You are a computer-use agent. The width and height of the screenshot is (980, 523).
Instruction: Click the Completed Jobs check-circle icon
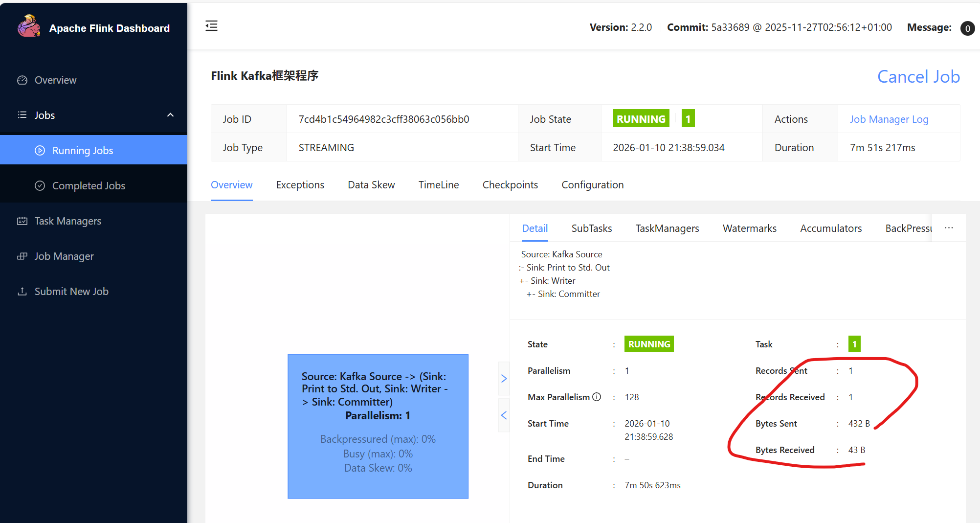point(40,186)
